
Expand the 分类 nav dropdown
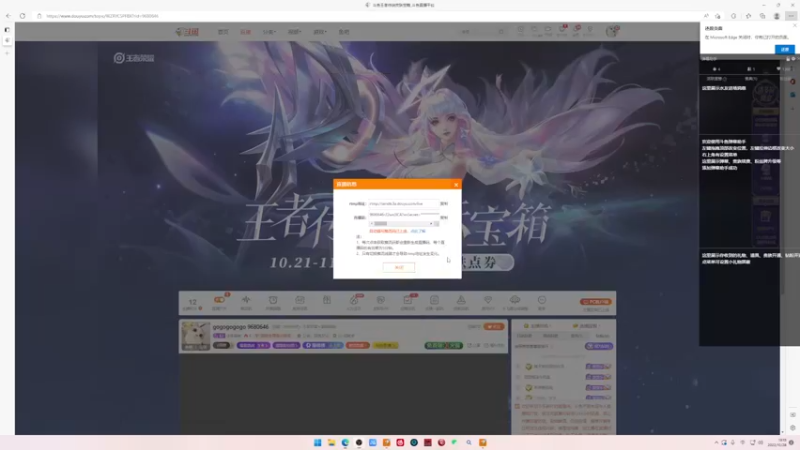click(x=269, y=32)
